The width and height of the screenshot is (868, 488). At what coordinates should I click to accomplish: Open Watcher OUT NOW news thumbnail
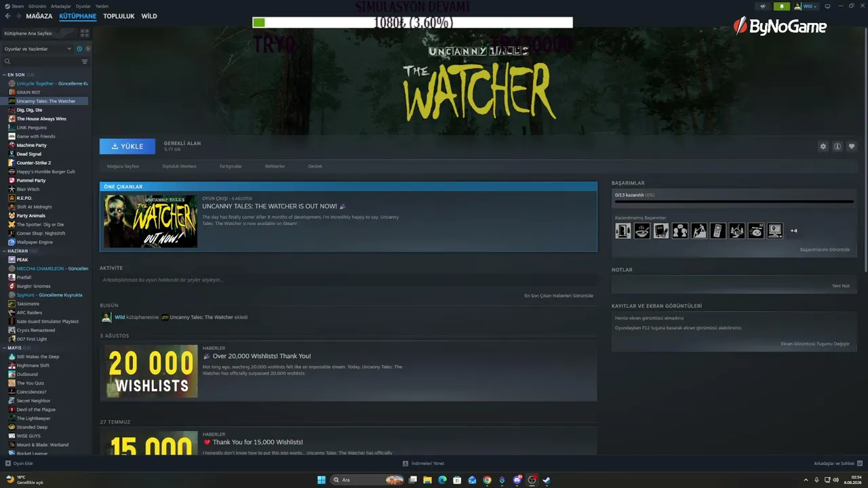click(x=151, y=221)
